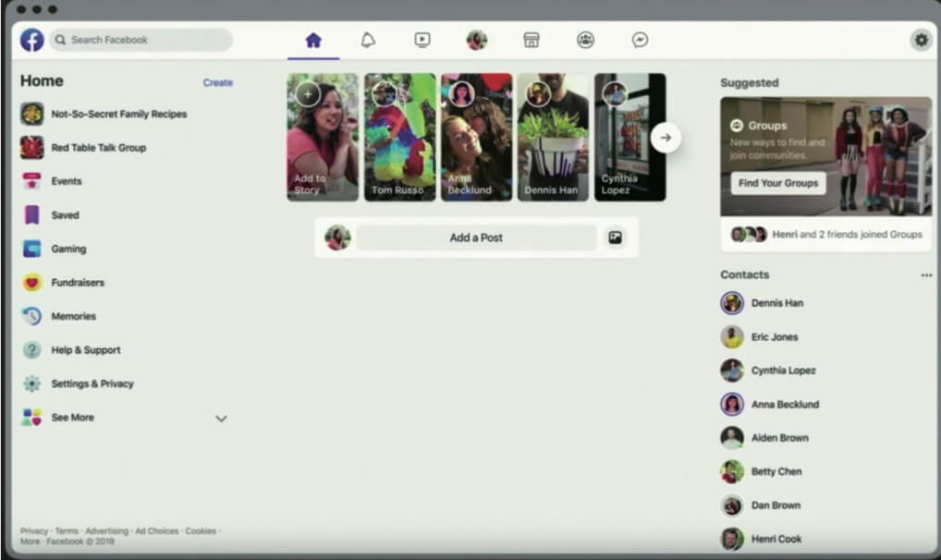This screenshot has height=560, width=941.
Task: Click the Contacts three-dots options icon
Action: tap(926, 274)
